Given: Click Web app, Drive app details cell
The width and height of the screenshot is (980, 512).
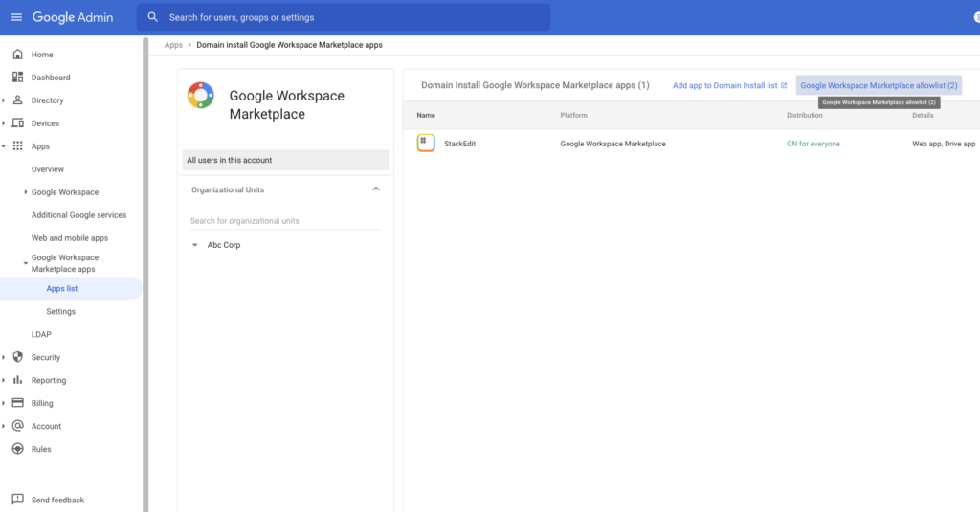Looking at the screenshot, I should [x=944, y=144].
